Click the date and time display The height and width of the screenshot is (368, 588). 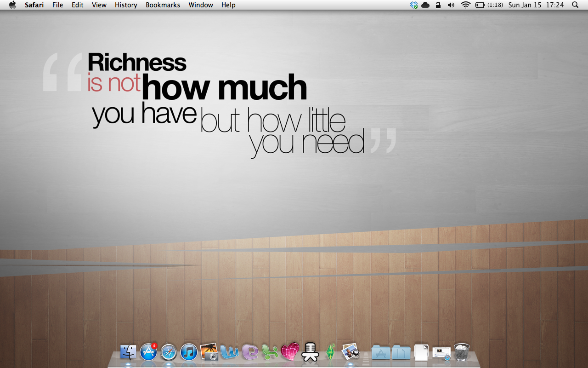click(536, 5)
